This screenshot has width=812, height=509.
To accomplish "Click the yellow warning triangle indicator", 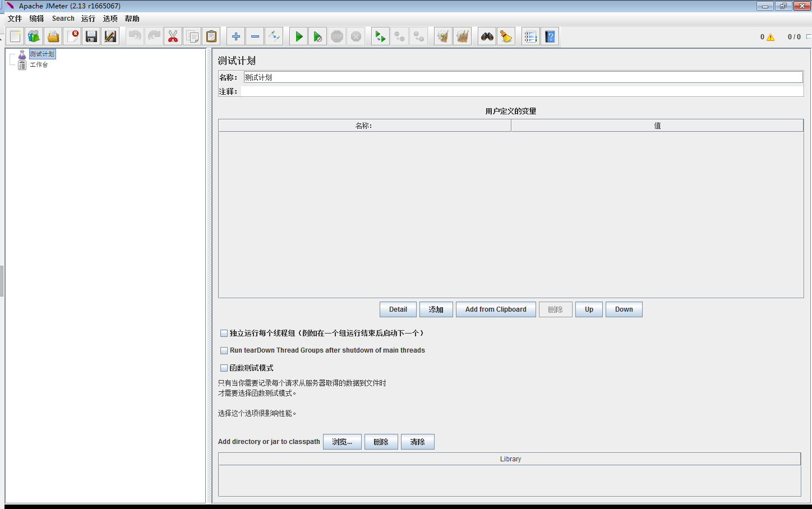I will [771, 37].
